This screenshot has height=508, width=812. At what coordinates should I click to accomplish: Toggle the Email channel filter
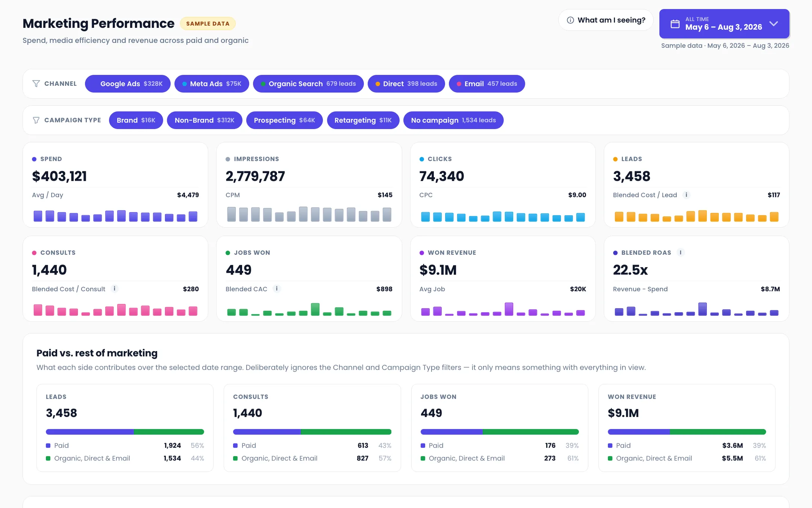[x=487, y=84]
